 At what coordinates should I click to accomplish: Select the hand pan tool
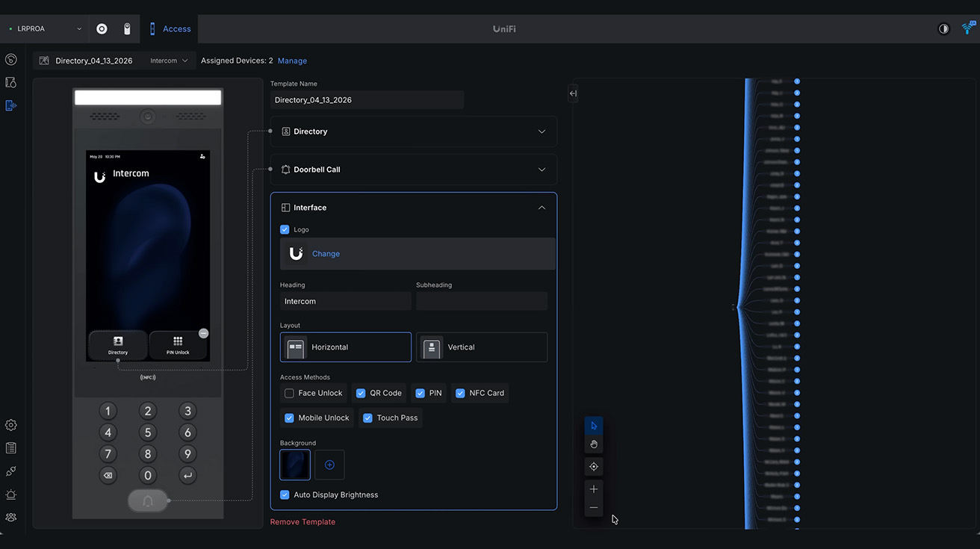point(594,444)
